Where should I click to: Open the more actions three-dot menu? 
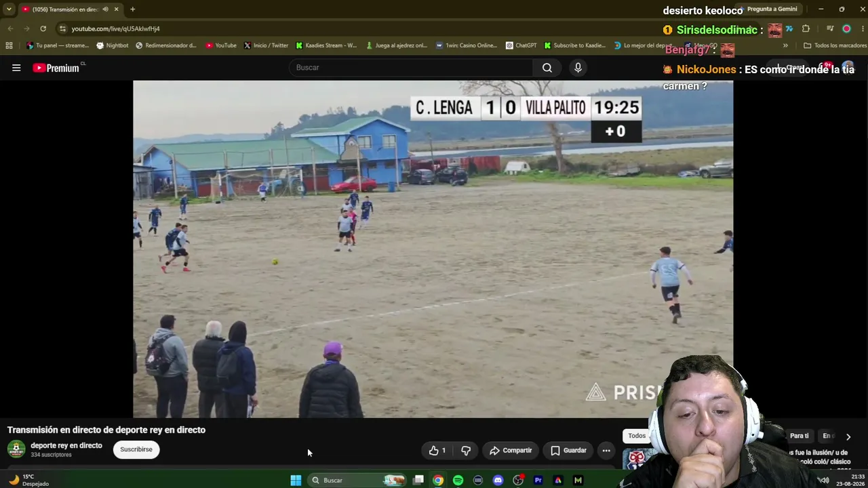click(x=606, y=451)
